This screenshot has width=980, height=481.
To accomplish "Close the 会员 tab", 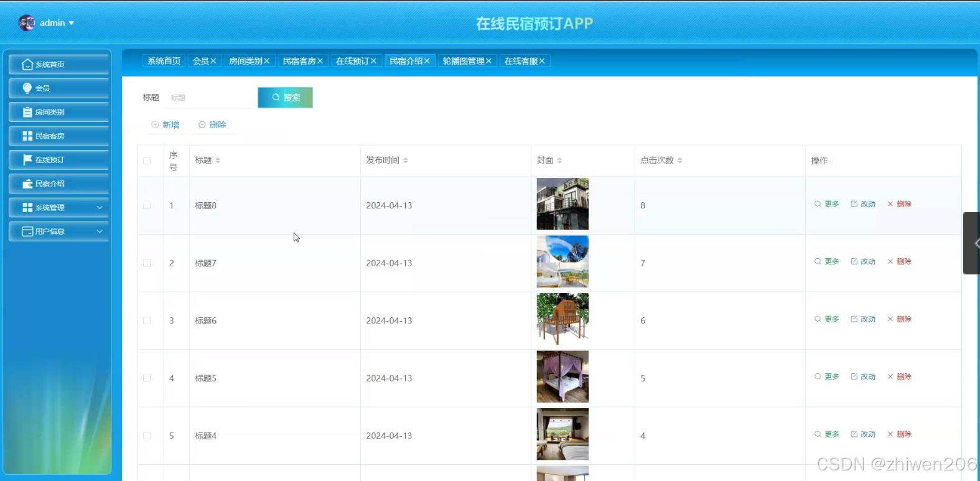I will click(213, 61).
